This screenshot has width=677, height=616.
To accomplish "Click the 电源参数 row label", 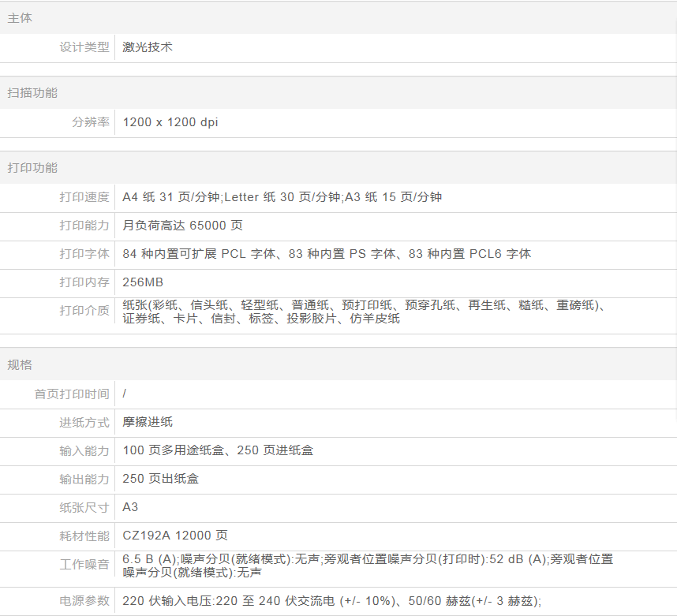I will pos(84,600).
